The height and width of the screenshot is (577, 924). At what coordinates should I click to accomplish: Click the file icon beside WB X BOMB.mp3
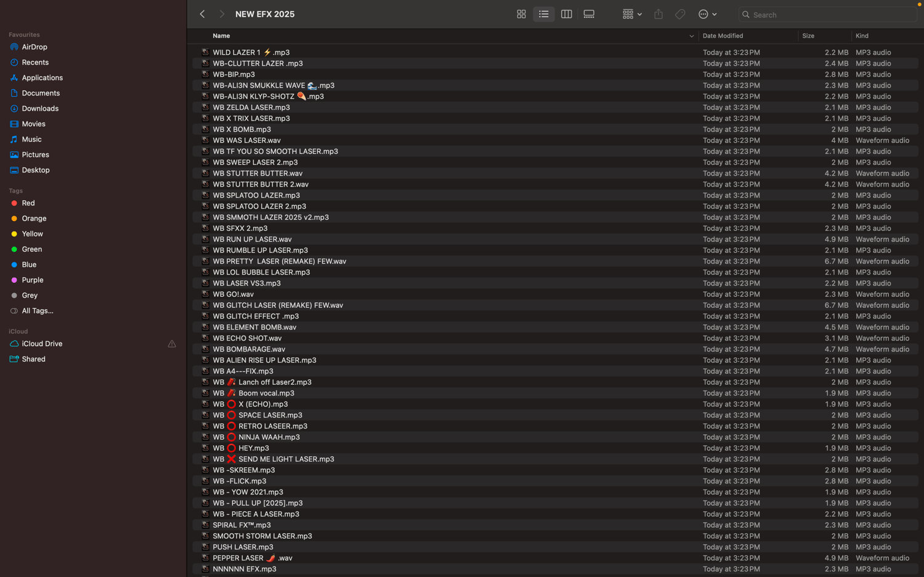pyautogui.click(x=205, y=129)
